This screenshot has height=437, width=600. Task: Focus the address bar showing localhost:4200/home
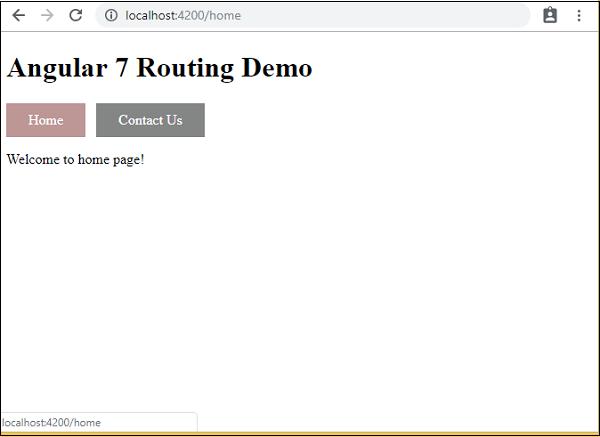coord(320,16)
